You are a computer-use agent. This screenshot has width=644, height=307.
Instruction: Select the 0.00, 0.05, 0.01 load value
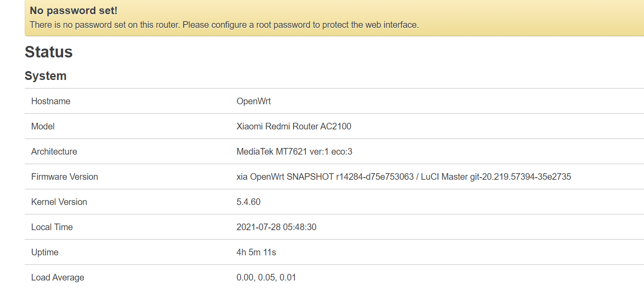click(266, 277)
